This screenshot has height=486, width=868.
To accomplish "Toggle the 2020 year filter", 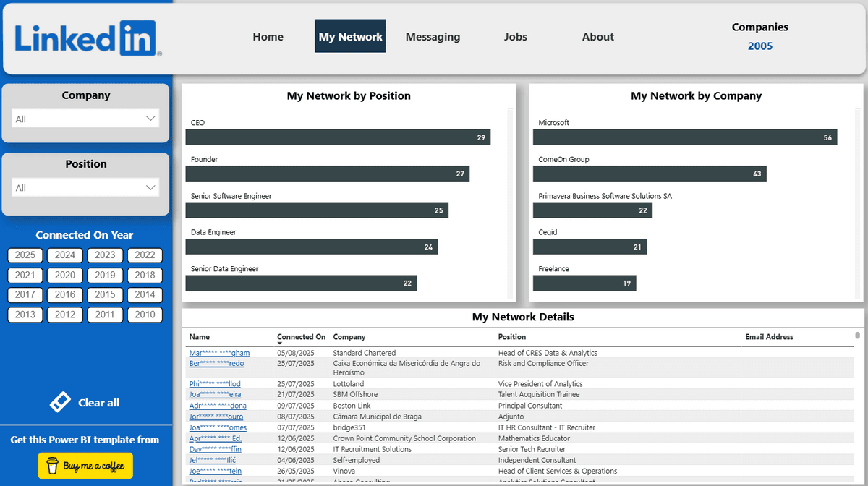I will (x=65, y=275).
